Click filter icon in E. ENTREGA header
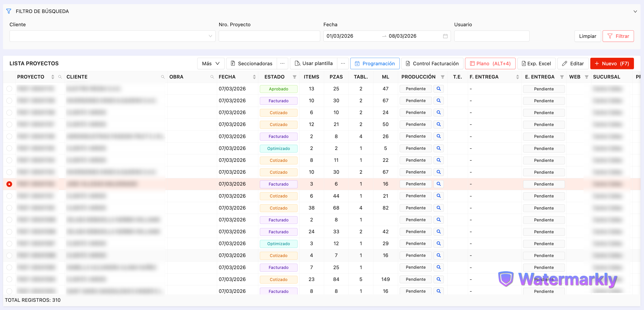644x310 pixels. pyautogui.click(x=562, y=77)
